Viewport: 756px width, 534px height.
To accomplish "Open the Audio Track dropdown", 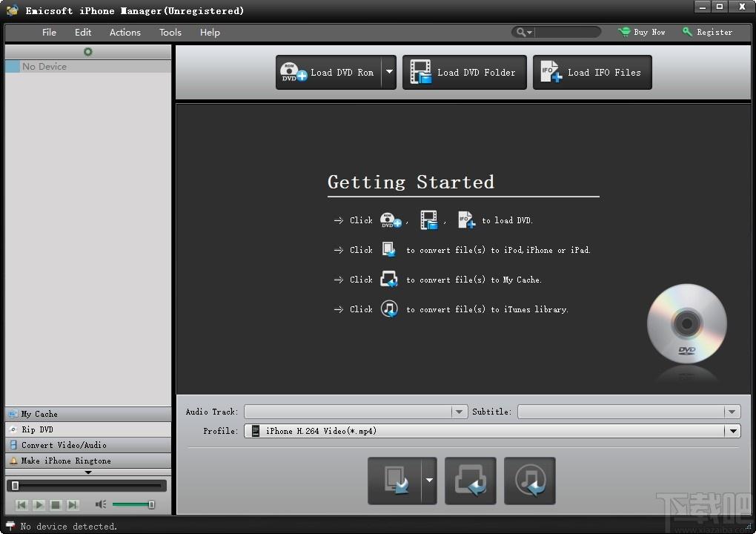I will click(x=356, y=412).
